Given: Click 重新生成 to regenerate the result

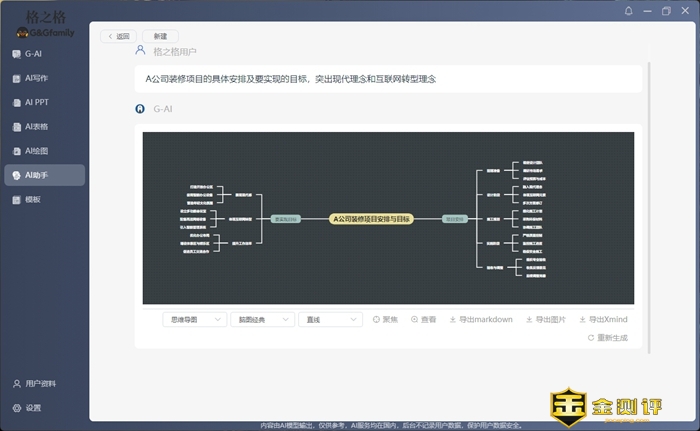Looking at the screenshot, I should pyautogui.click(x=607, y=338).
